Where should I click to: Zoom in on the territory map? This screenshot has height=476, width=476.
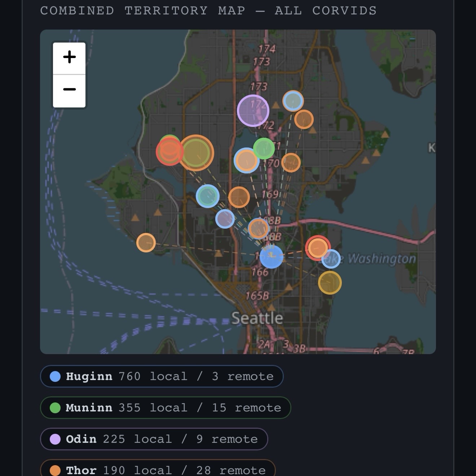69,58
